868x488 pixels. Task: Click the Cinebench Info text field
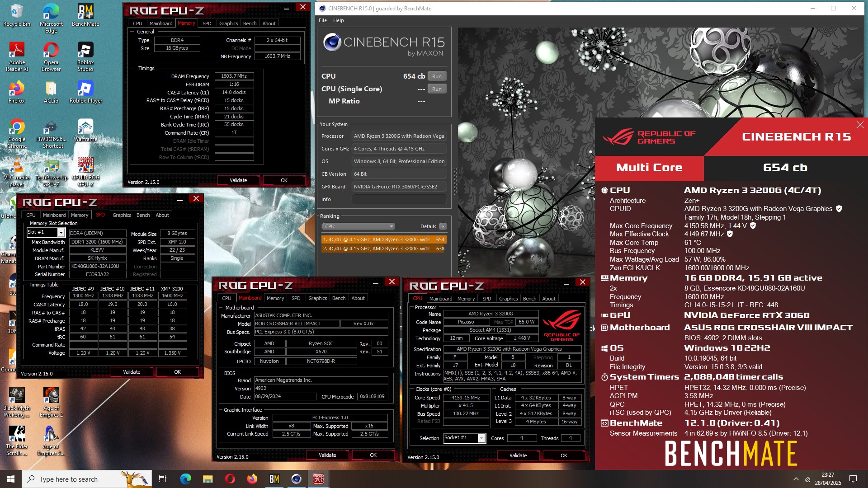coord(399,199)
